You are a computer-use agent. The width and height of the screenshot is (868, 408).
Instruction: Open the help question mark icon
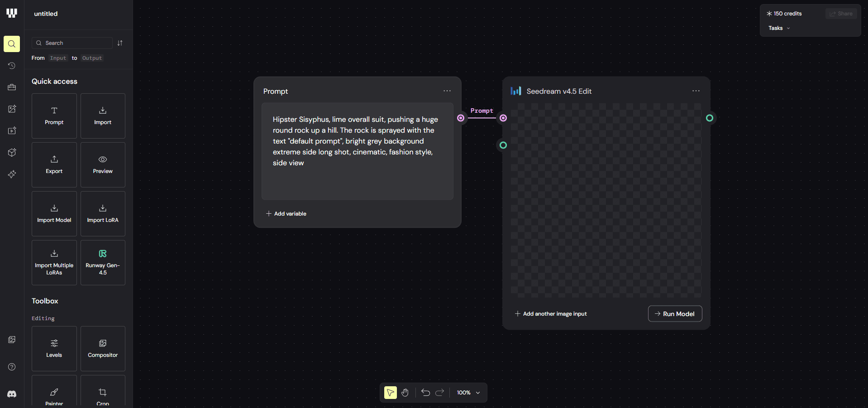pos(12,367)
